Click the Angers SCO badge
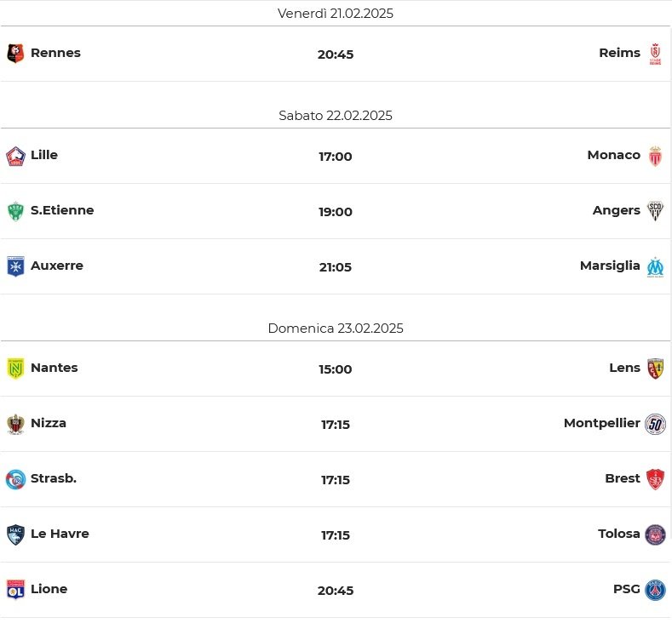 coord(655,211)
